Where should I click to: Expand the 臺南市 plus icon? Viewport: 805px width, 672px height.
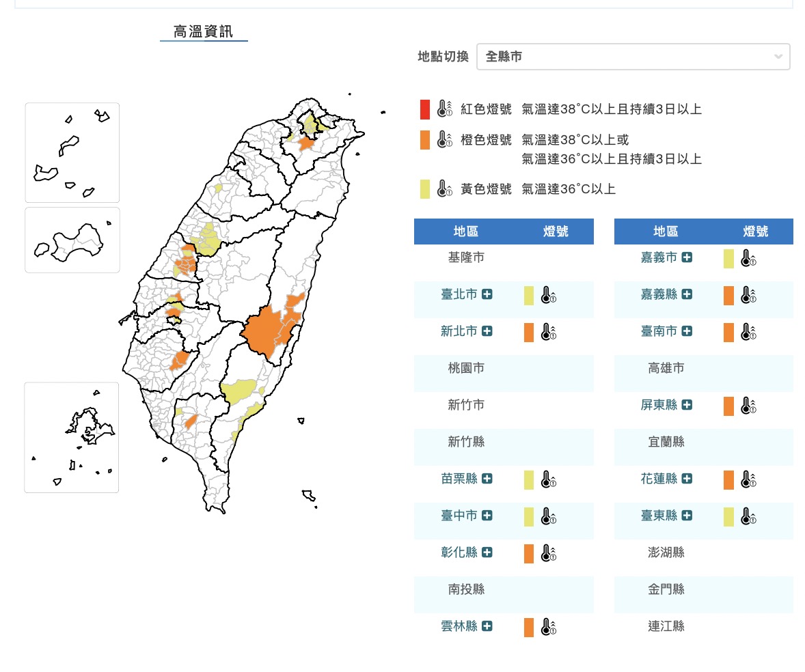687,331
